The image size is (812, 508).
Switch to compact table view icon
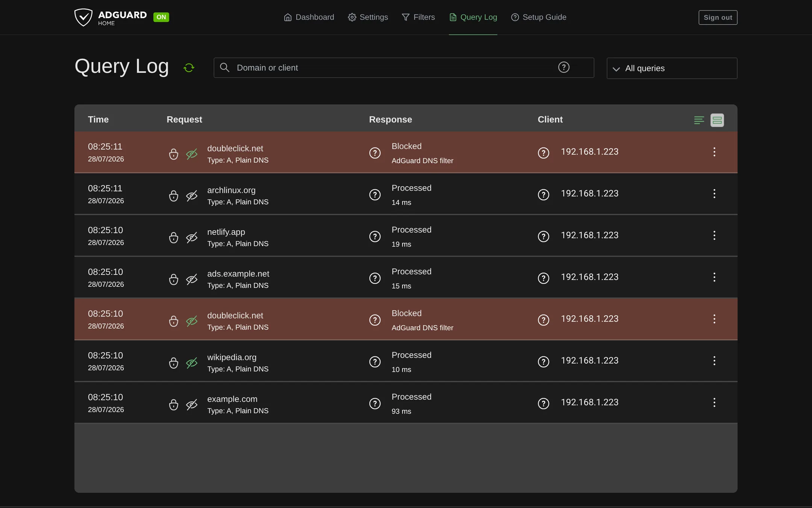click(699, 120)
